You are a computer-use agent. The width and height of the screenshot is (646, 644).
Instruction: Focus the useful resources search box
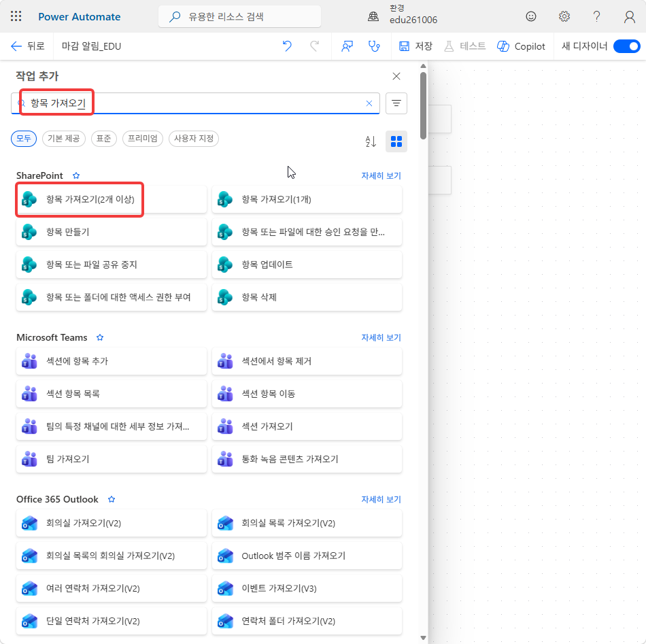click(x=240, y=16)
